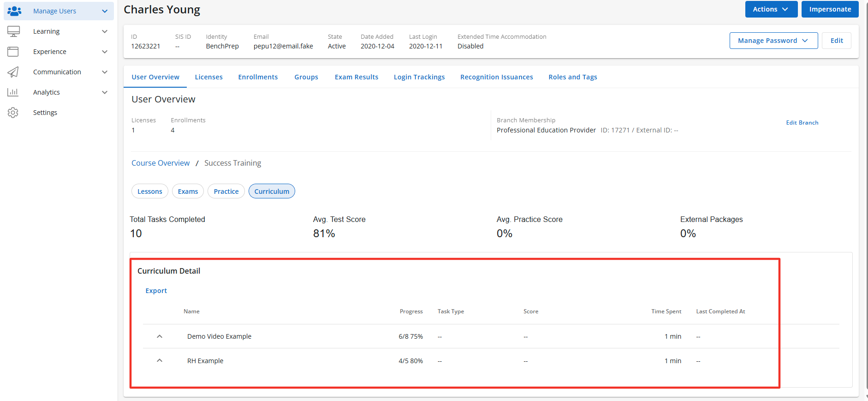Image resolution: width=868 pixels, height=401 pixels.
Task: Open Settings via the gear icon
Action: [13, 113]
